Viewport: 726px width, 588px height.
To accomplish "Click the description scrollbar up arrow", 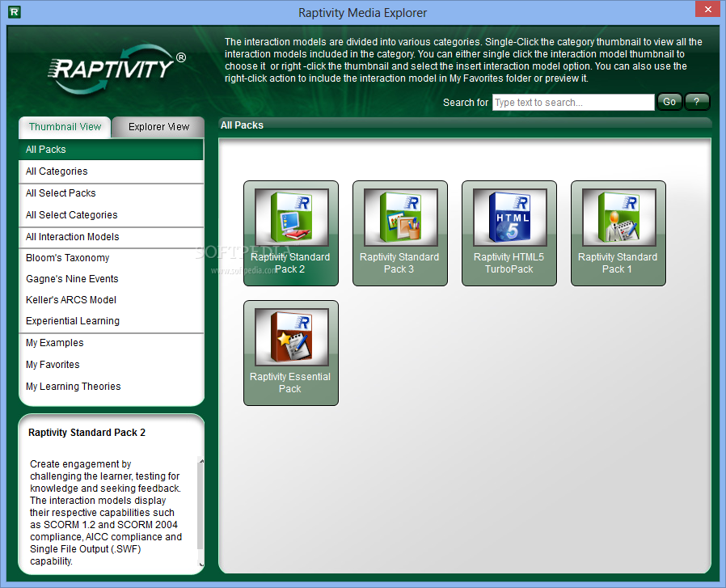I will [x=201, y=461].
